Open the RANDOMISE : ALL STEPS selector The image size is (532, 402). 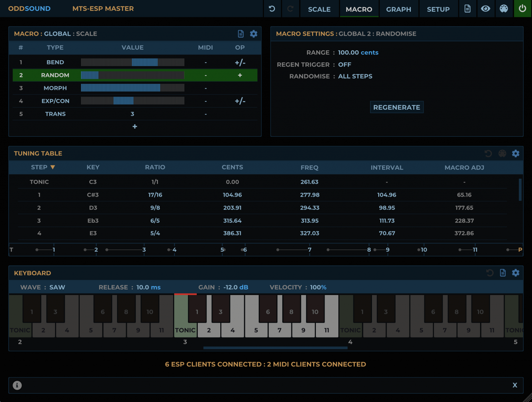(x=355, y=76)
